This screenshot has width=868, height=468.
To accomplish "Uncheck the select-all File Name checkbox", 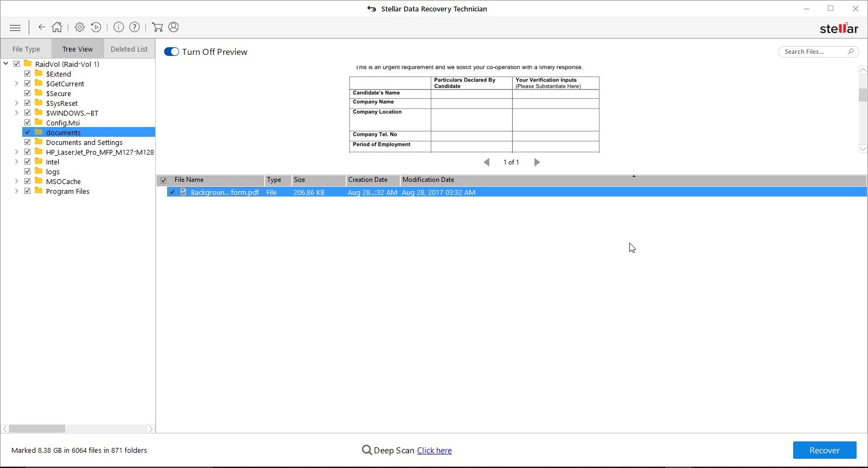I will pyautogui.click(x=163, y=180).
